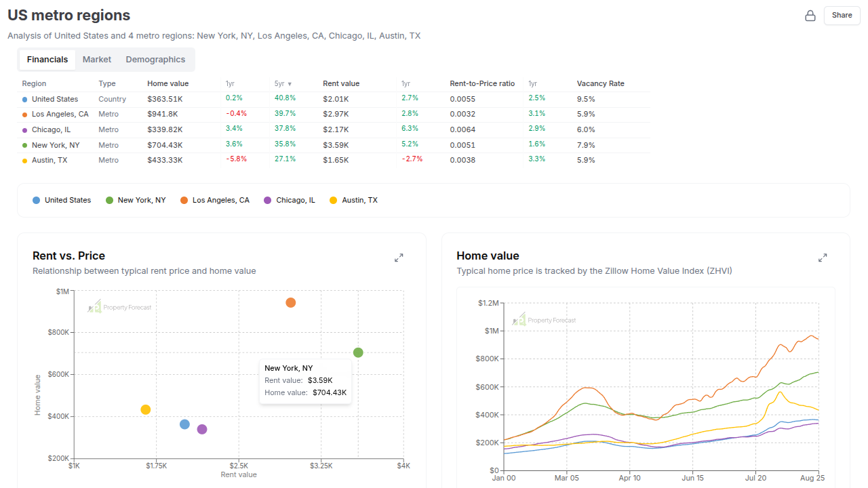Click Property Forecast watermark in Home value chart

pos(544,320)
